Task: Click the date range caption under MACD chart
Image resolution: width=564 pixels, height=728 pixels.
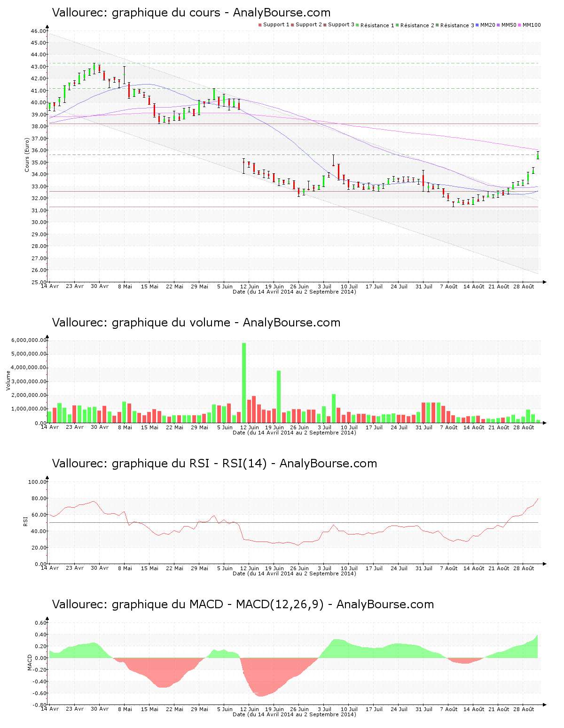Action: (x=294, y=714)
